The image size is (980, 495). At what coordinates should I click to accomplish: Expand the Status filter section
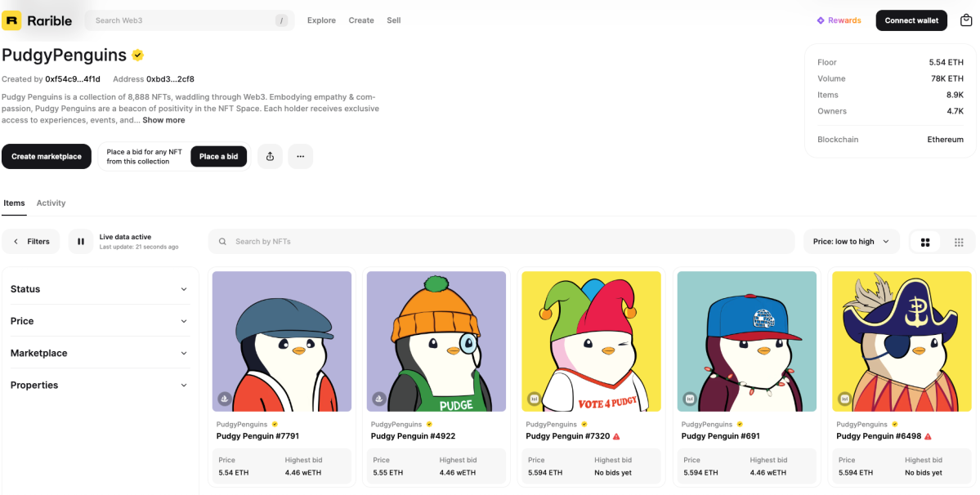tap(100, 289)
